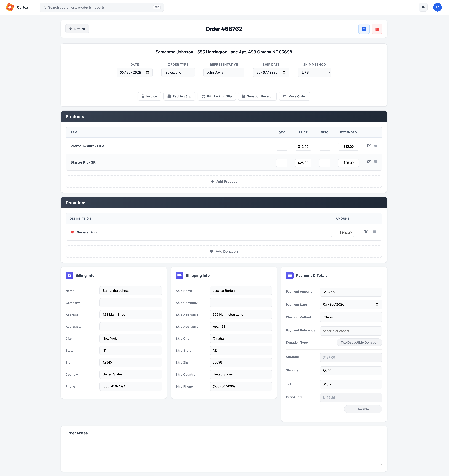Open the Packing Slip
The width and height of the screenshot is (449, 476).
tap(179, 96)
